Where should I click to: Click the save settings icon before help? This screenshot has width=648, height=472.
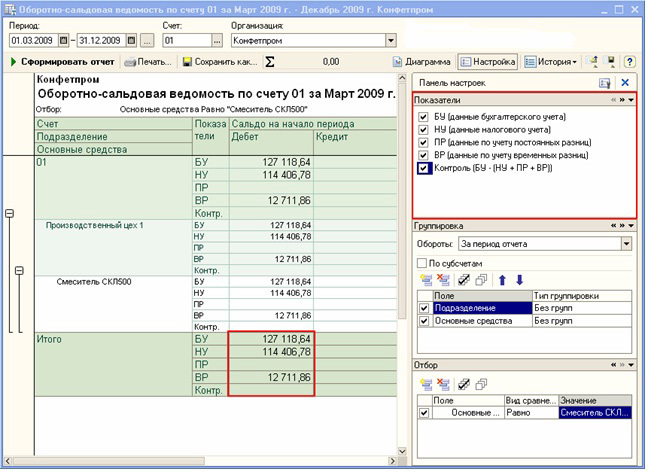coord(610,62)
